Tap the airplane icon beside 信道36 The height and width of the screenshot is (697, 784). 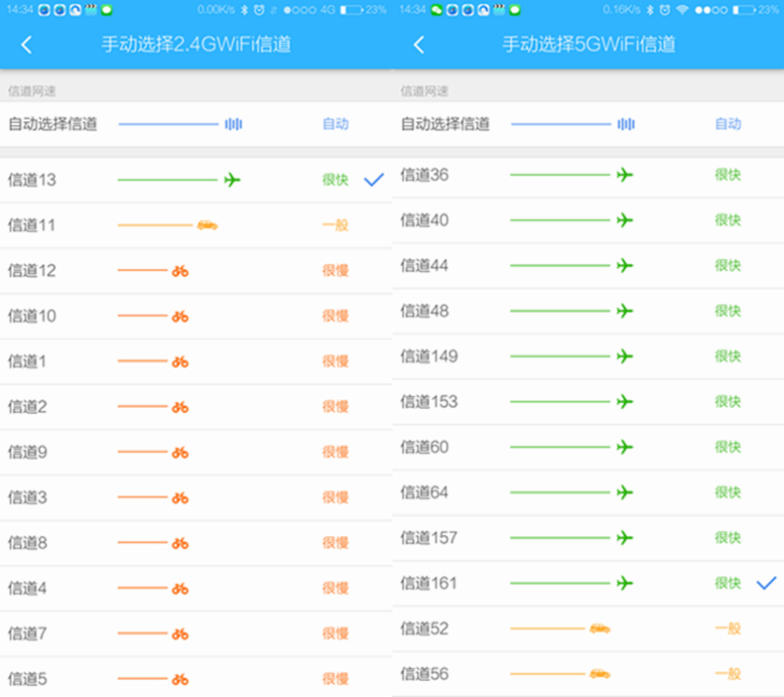(x=624, y=175)
